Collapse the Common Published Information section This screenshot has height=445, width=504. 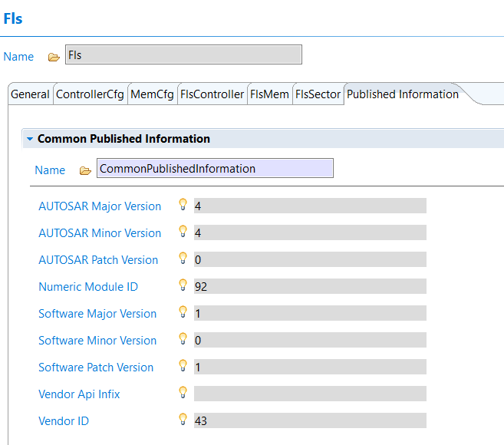click(29, 140)
